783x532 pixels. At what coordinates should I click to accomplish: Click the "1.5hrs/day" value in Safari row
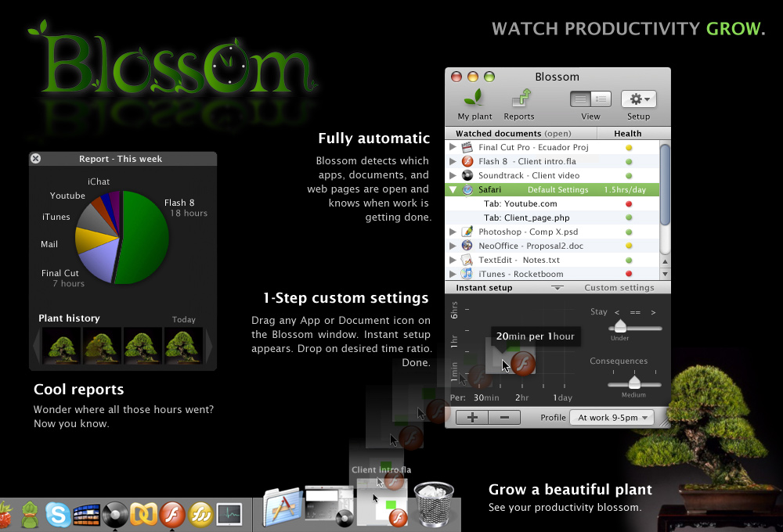[x=625, y=189]
